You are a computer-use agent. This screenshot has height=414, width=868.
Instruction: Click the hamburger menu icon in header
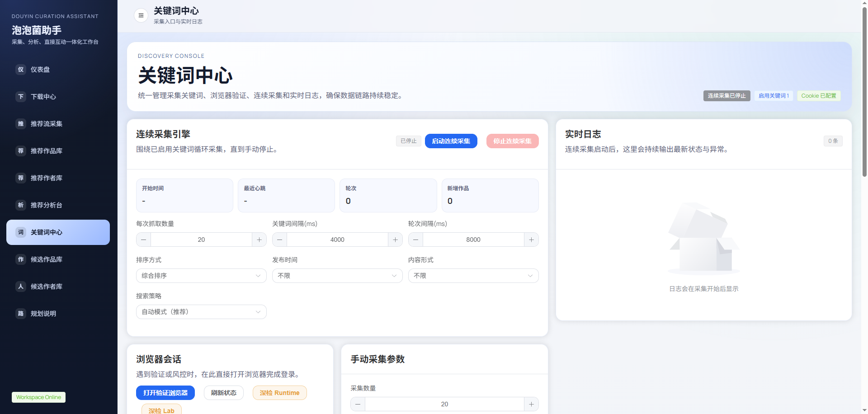click(x=141, y=15)
